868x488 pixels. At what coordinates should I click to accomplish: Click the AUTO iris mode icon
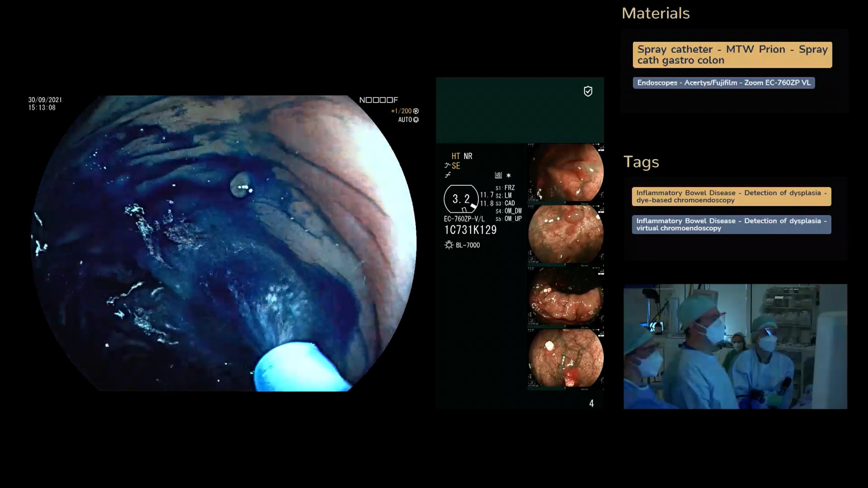(416, 120)
